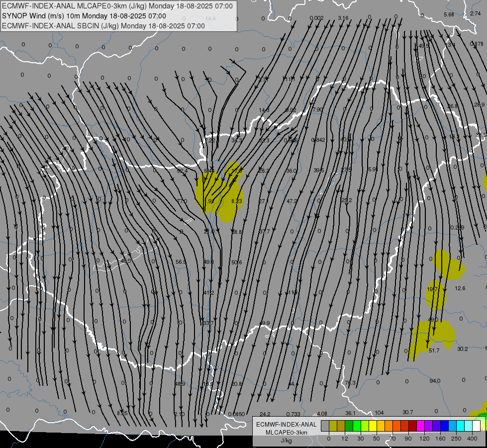The height and width of the screenshot is (448, 487).
Task: Click the legend unit label 'J/kg'
Action: pyautogui.click(x=287, y=441)
